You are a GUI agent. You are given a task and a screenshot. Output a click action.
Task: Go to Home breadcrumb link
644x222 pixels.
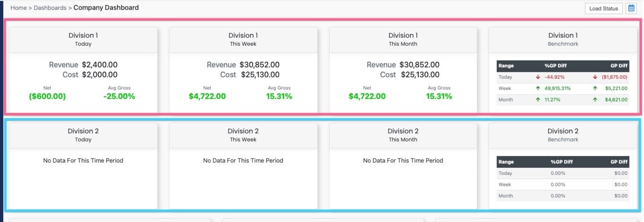[x=18, y=8]
